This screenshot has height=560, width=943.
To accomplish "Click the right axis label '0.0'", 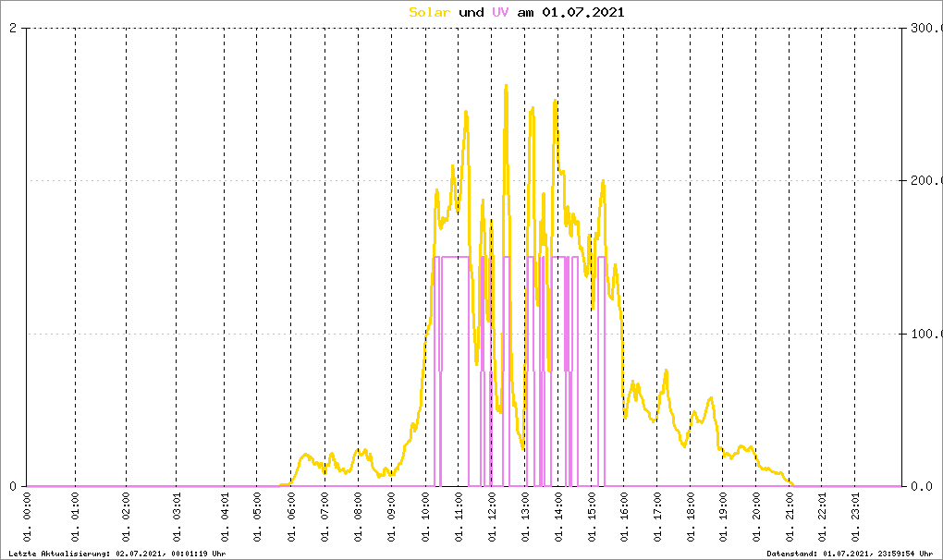I will (922, 486).
